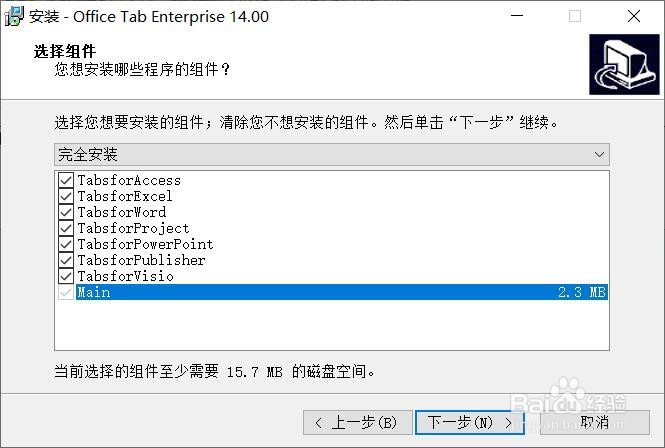Screen dimensions: 665x448
Task: Uncheck the TabsforPublisher checkbox
Action: coord(66,260)
